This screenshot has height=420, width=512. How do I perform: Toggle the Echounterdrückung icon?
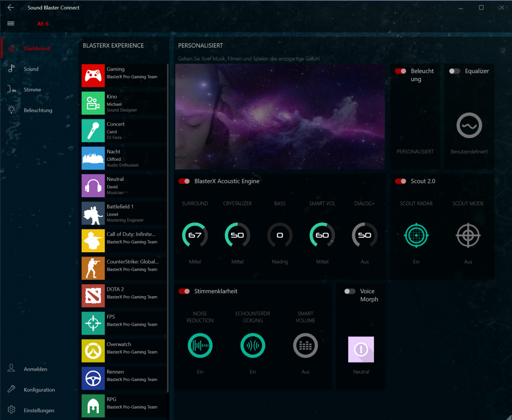253,346
